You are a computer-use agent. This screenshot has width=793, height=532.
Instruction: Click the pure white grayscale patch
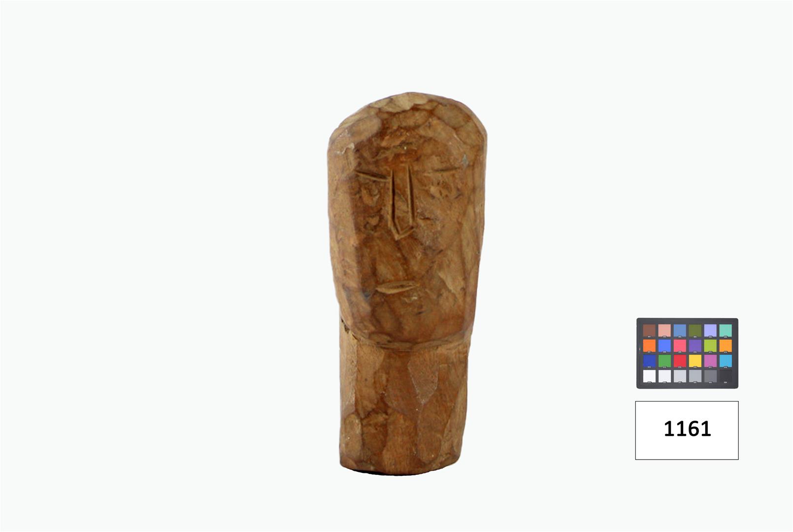pos(649,376)
